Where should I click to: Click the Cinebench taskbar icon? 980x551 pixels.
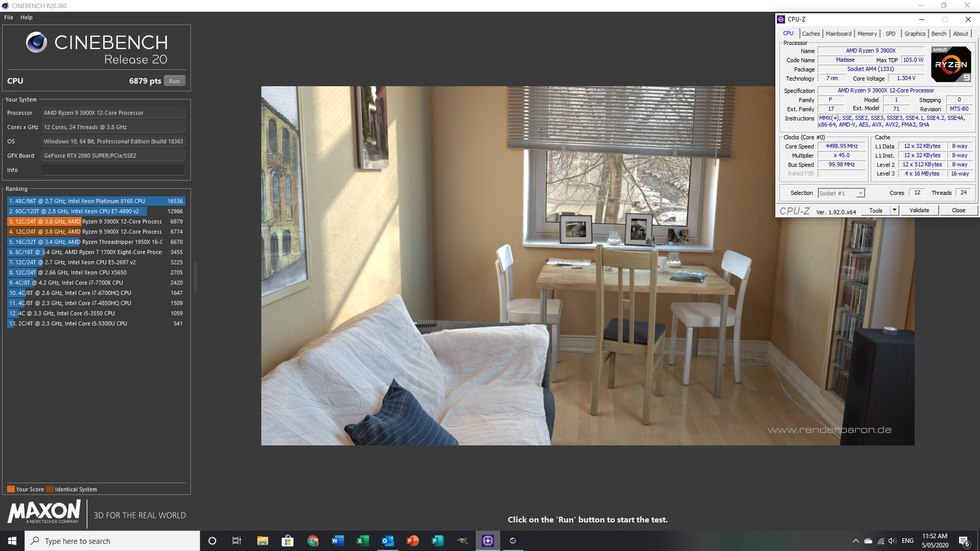[x=513, y=541]
